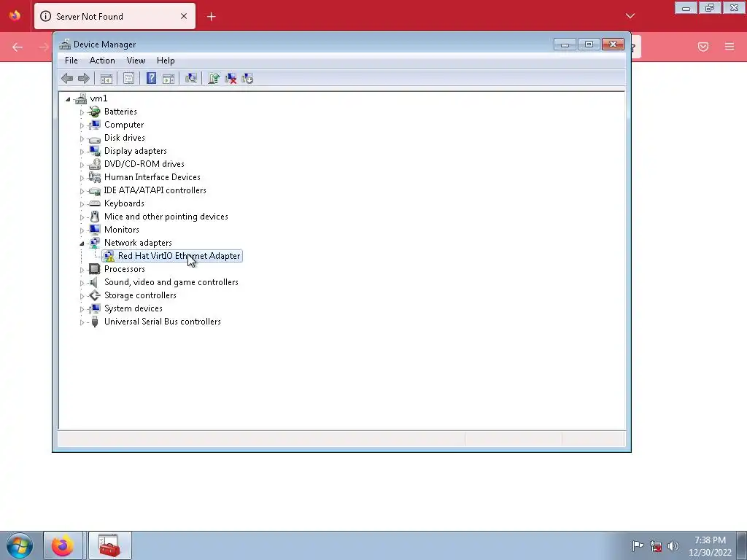Viewport: 747px width, 560px height.
Task: Open the Action menu
Action: 102,61
